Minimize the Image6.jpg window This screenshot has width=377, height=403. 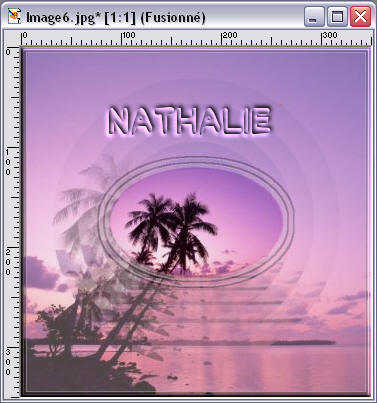point(314,17)
